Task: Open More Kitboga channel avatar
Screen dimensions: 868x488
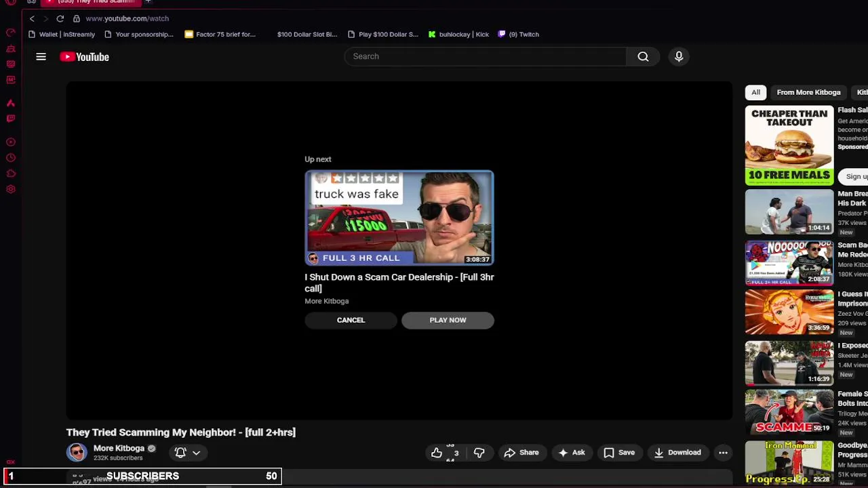Action: pyautogui.click(x=77, y=452)
